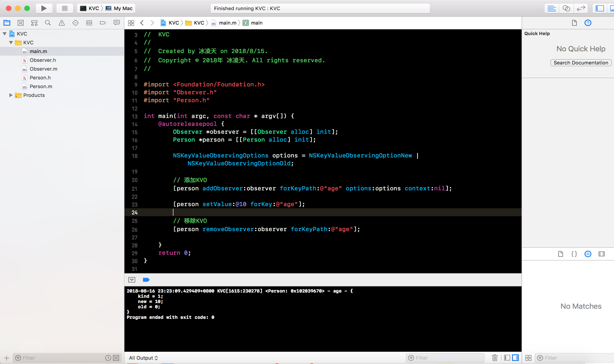Open the Issue navigator (warning triangle icon)
The width and height of the screenshot is (614, 364).
pyautogui.click(x=62, y=23)
